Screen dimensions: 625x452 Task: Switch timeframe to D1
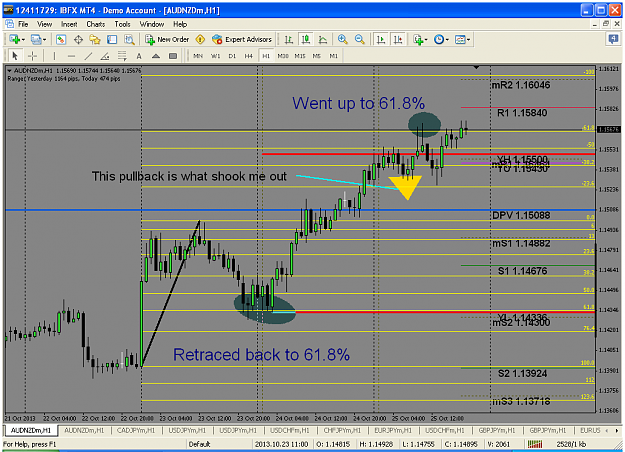coord(232,56)
